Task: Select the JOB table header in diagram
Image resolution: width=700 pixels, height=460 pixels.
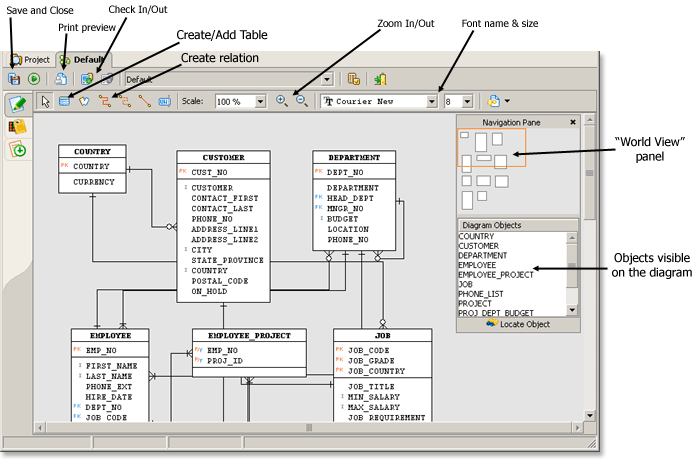Action: click(x=383, y=335)
